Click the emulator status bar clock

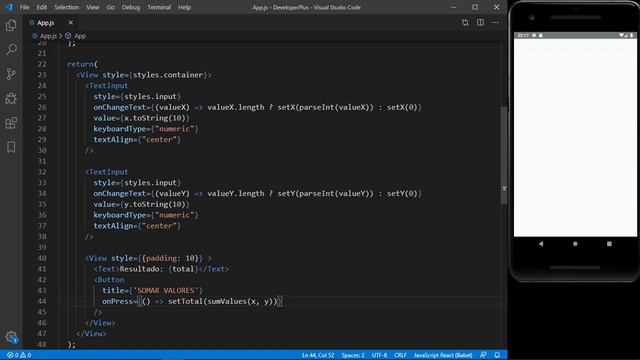tap(523, 36)
